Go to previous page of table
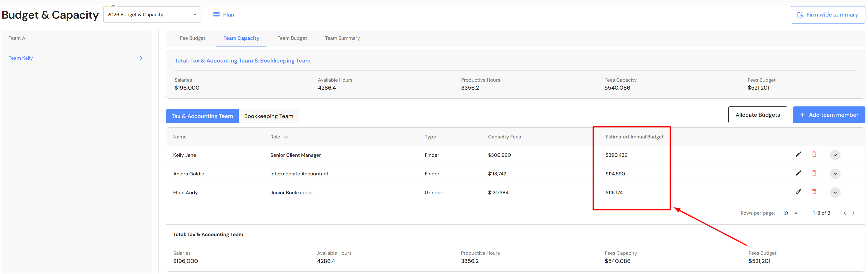868x274 pixels. tap(844, 213)
